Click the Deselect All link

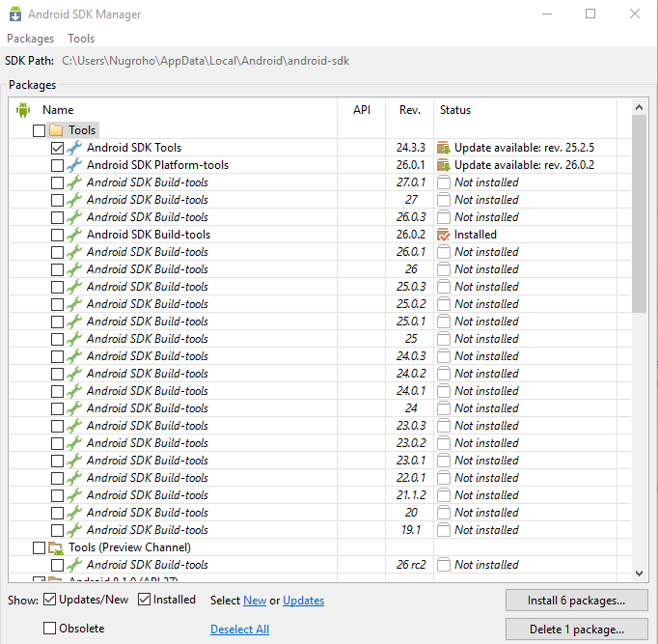click(x=239, y=630)
